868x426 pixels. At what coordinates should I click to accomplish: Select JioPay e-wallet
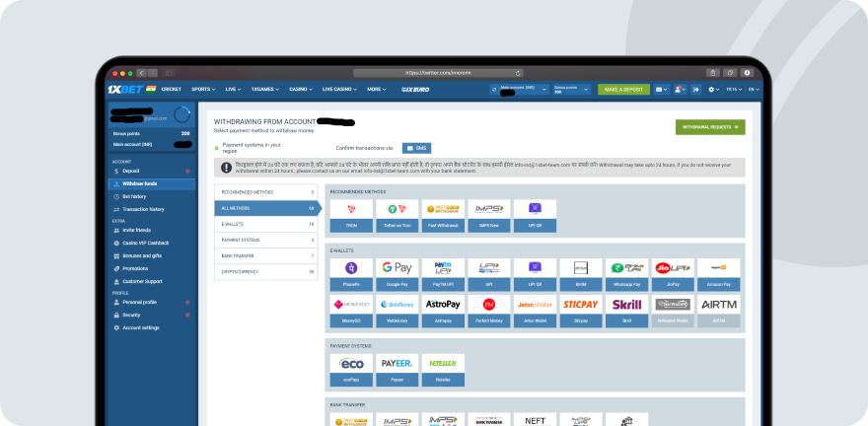pos(673,274)
